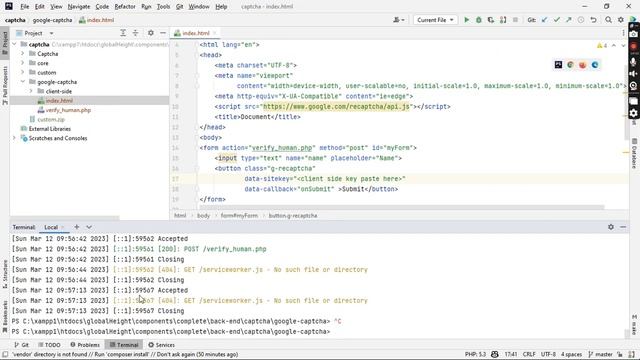Open page in Edge browser icon
Viewport: 640px width, 360px height.
point(595,64)
